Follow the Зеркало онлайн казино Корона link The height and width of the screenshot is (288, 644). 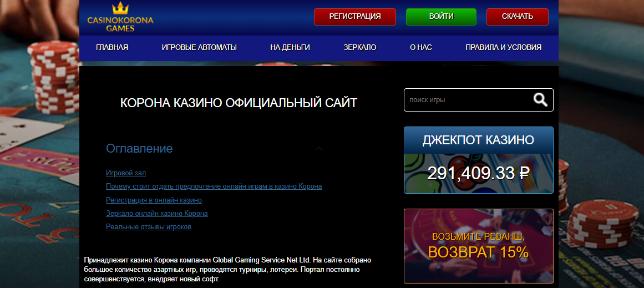(156, 214)
